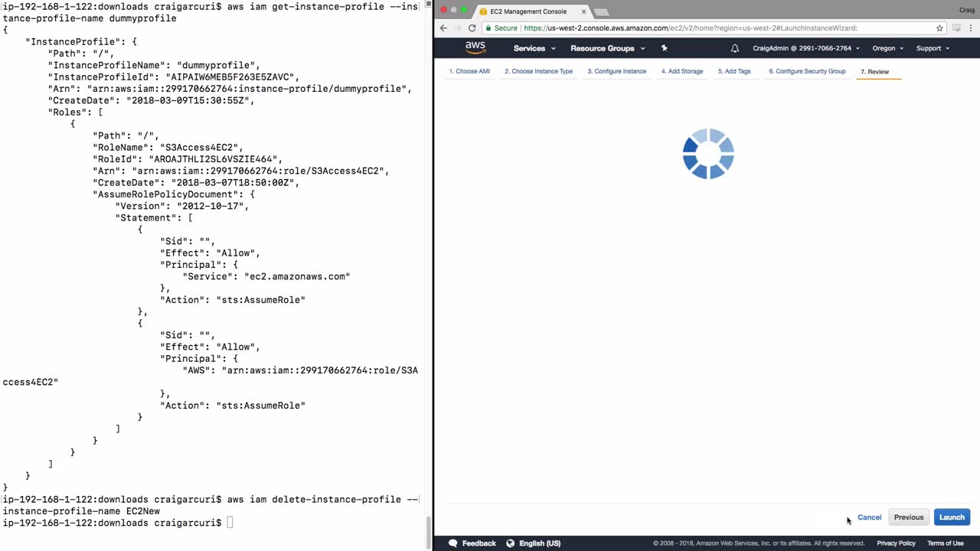The image size is (980, 551).
Task: Click the browser forward arrow
Action: pyautogui.click(x=458, y=28)
